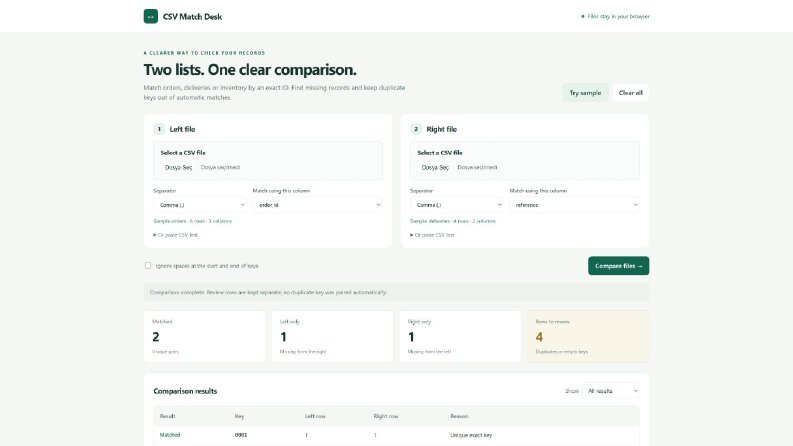
Task: Open the Left file Separator dropdown
Action: (200, 205)
